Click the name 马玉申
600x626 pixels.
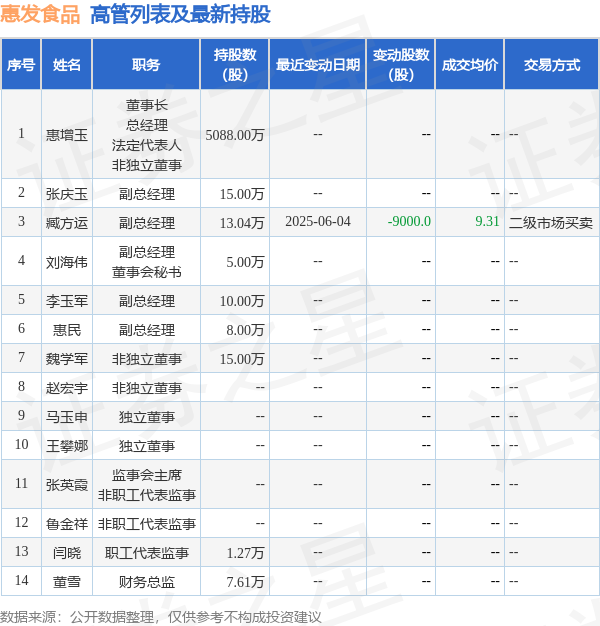pyautogui.click(x=67, y=417)
